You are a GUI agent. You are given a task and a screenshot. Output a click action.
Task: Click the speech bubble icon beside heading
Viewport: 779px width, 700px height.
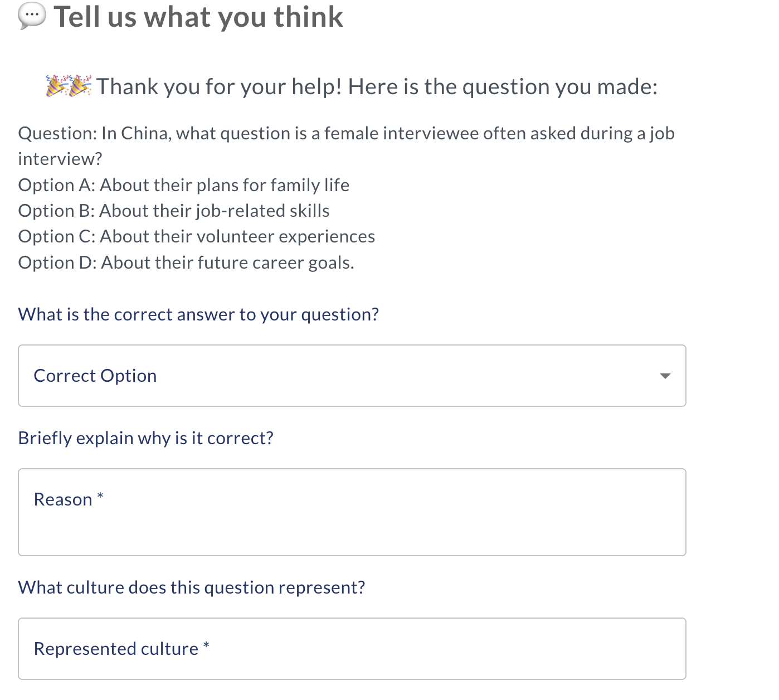coord(32,16)
